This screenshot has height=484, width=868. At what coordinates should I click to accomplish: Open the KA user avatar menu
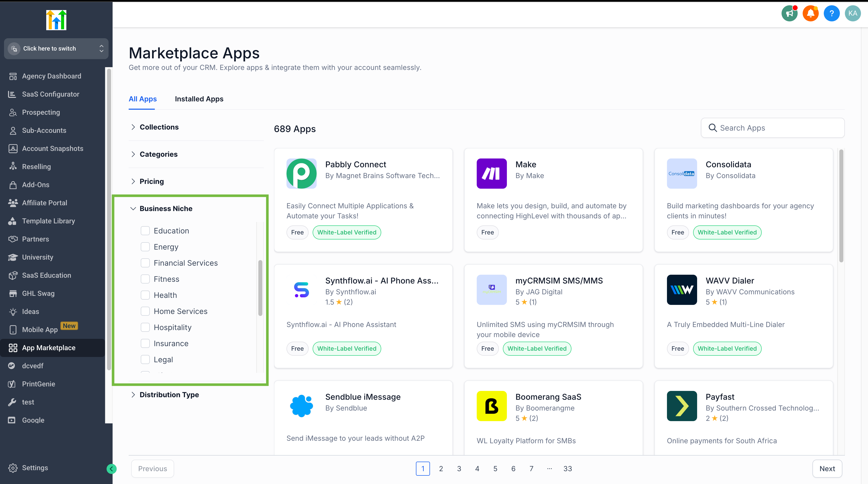(852, 14)
